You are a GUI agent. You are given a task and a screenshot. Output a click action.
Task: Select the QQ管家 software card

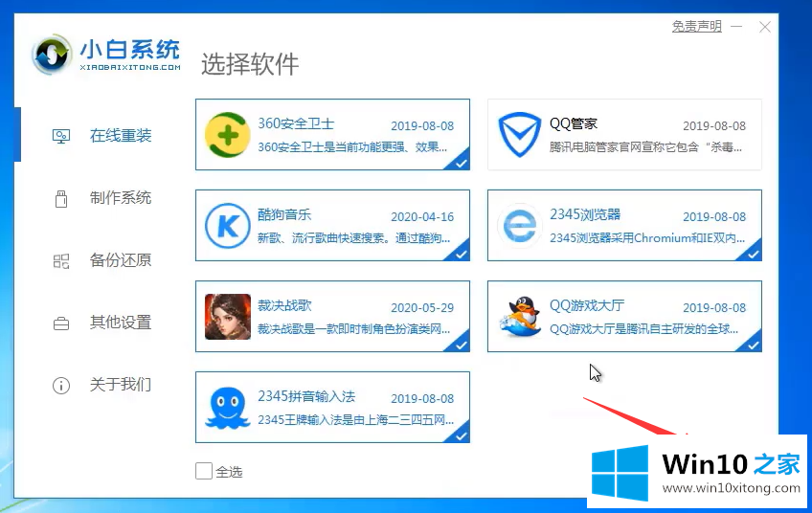[624, 135]
